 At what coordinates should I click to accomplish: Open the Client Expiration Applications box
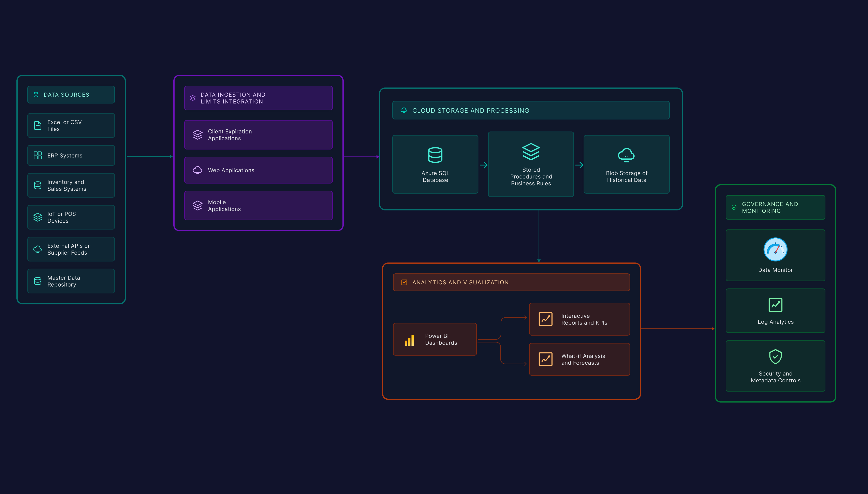[x=258, y=135]
